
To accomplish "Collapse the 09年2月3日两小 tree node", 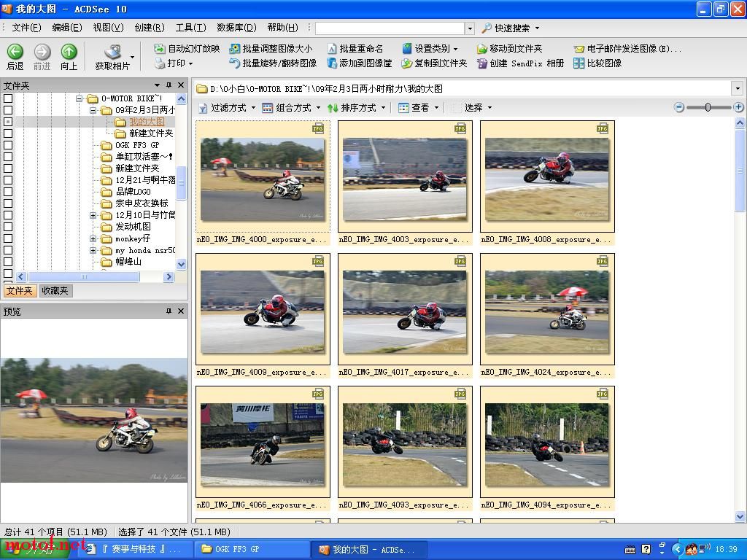I will [x=93, y=110].
